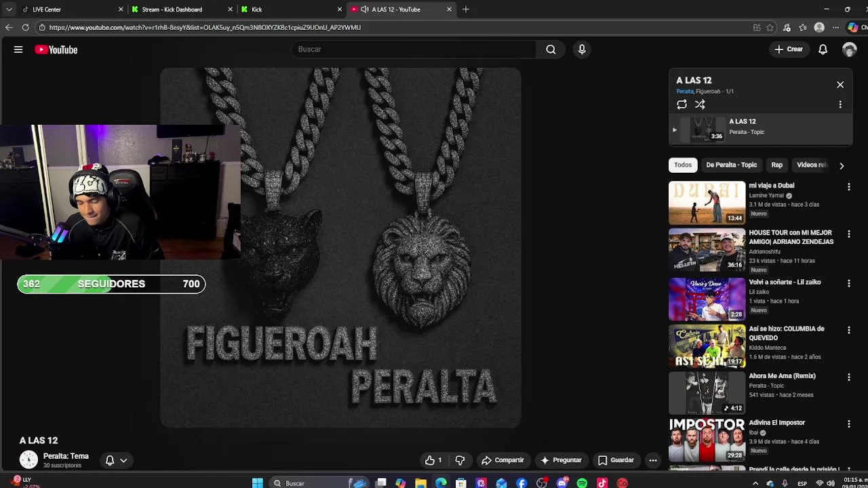
Task: Focus the Buscar search field
Action: 415,49
